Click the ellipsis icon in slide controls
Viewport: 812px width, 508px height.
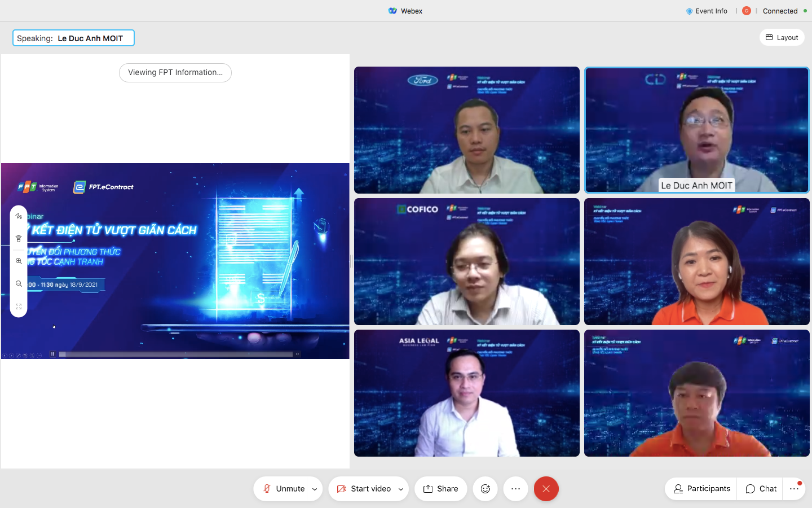coord(39,356)
